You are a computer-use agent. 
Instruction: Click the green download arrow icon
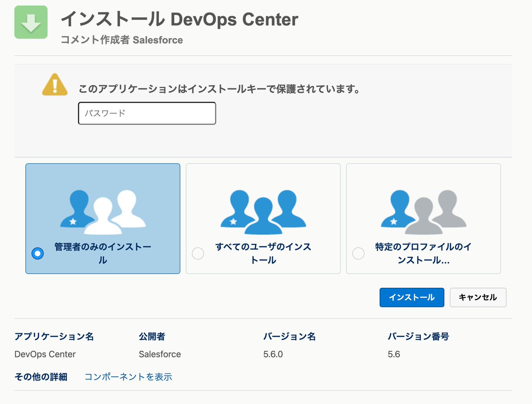point(31,21)
